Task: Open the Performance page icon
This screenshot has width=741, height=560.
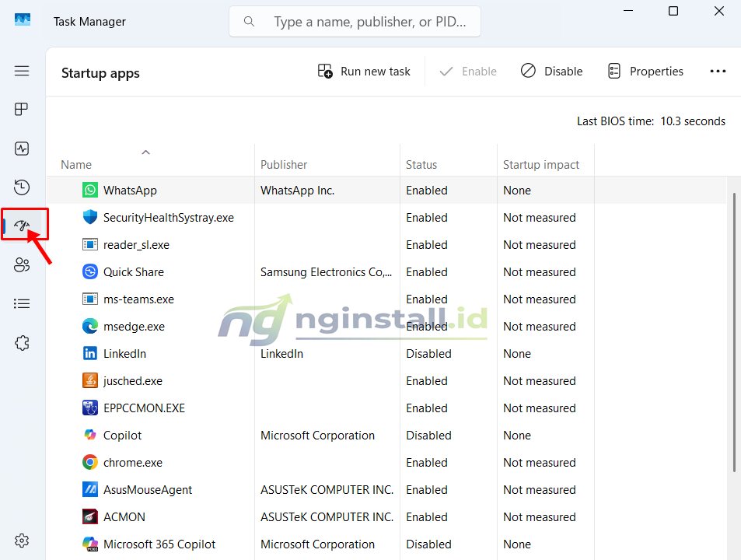Action: pyautogui.click(x=22, y=149)
